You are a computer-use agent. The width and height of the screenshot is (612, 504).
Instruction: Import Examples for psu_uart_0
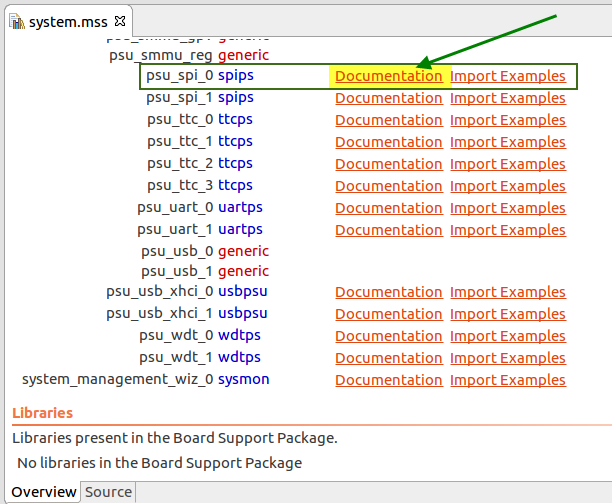click(x=508, y=208)
